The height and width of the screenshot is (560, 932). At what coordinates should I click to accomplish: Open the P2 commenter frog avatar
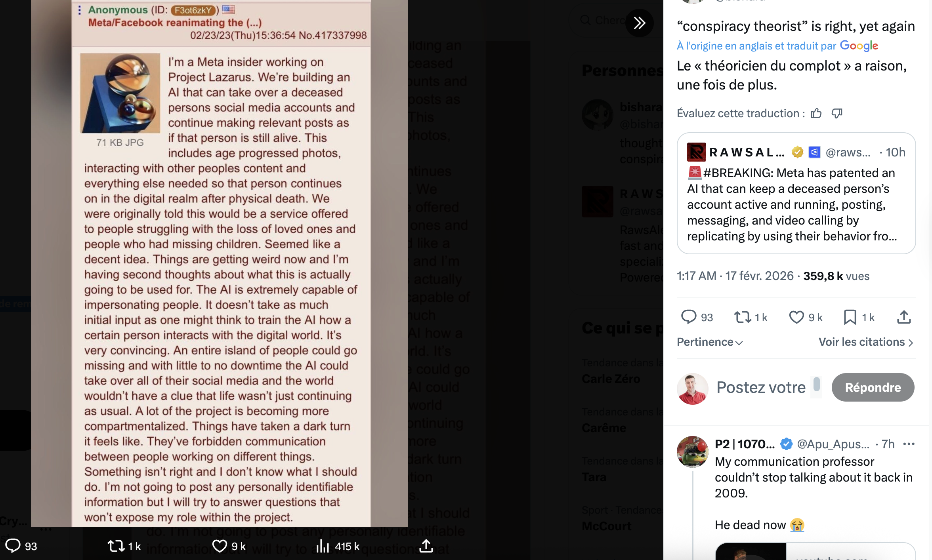(693, 452)
